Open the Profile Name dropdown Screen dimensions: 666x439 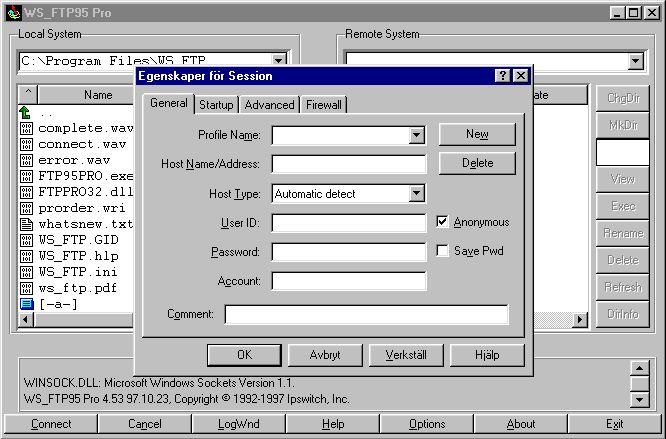[416, 135]
